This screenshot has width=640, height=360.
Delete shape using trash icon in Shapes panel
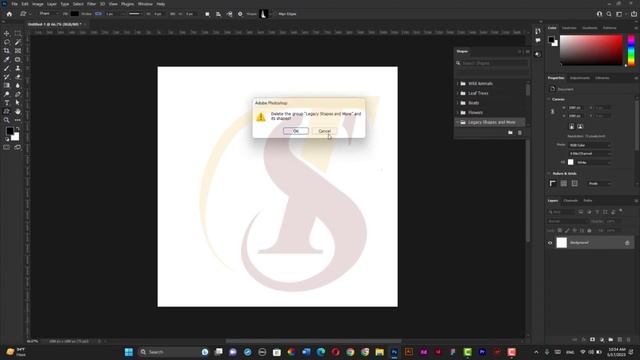[x=520, y=133]
